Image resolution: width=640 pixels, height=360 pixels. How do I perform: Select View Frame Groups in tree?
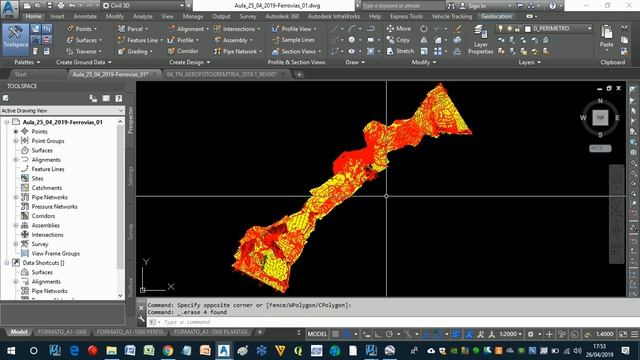pos(56,253)
